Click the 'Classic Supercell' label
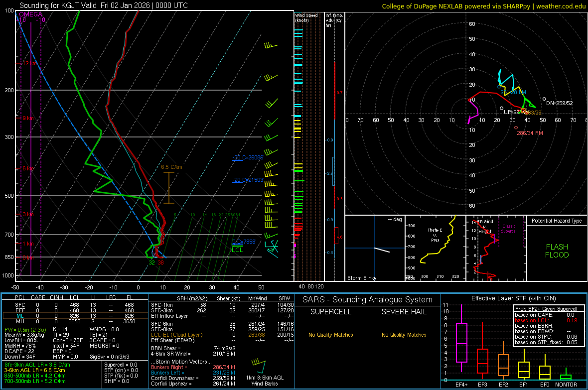 pos(509,229)
